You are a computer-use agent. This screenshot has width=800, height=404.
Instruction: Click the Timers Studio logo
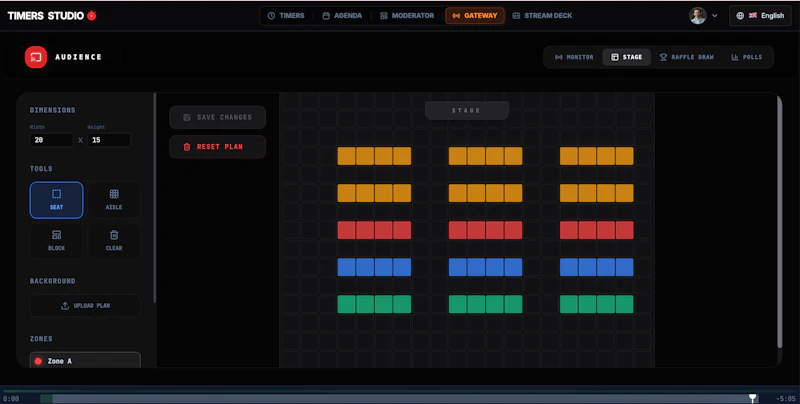[x=52, y=16]
